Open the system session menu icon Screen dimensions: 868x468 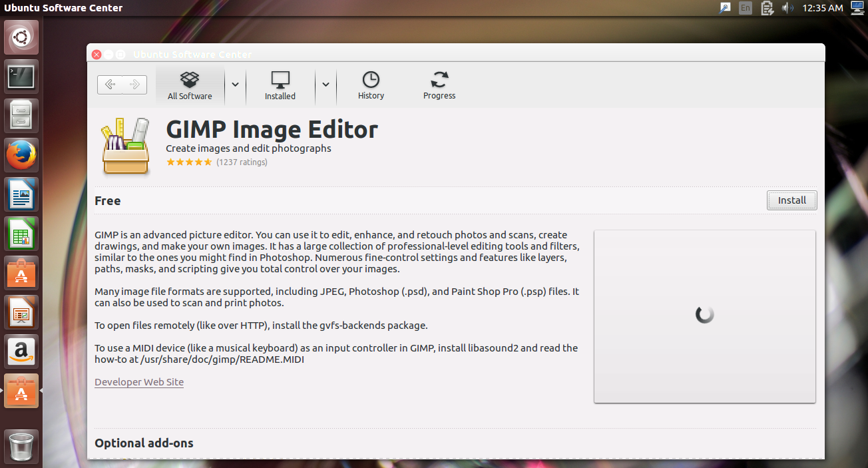click(856, 8)
